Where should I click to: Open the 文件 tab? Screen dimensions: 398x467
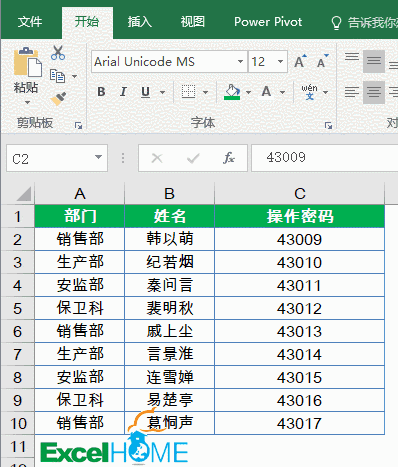click(x=30, y=22)
